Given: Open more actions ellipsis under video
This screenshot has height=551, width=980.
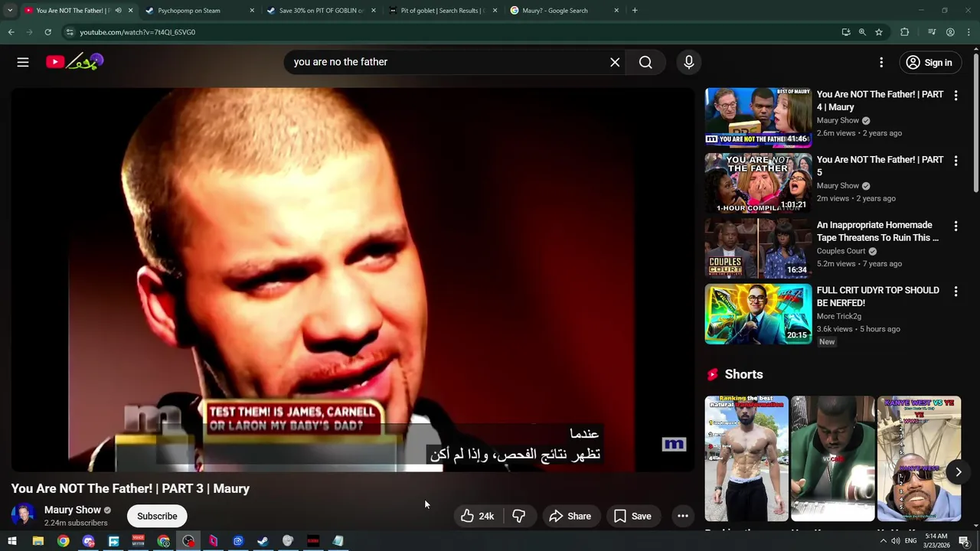Looking at the screenshot, I should pos(683,516).
